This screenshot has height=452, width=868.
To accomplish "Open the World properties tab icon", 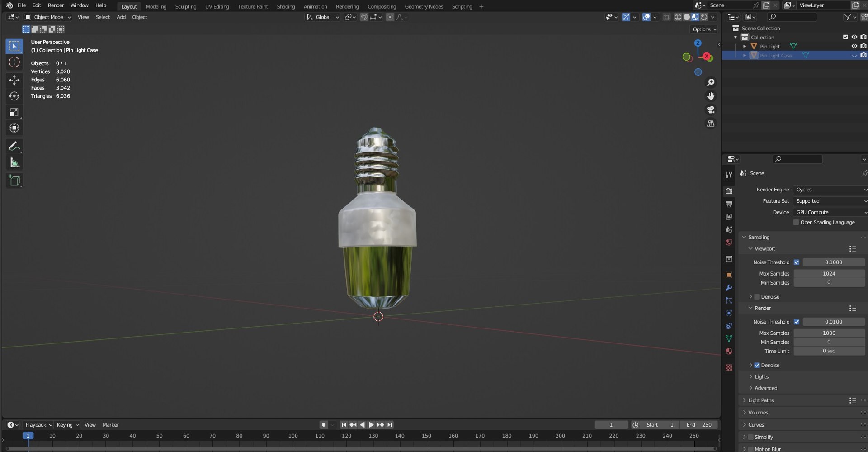I will tap(729, 243).
